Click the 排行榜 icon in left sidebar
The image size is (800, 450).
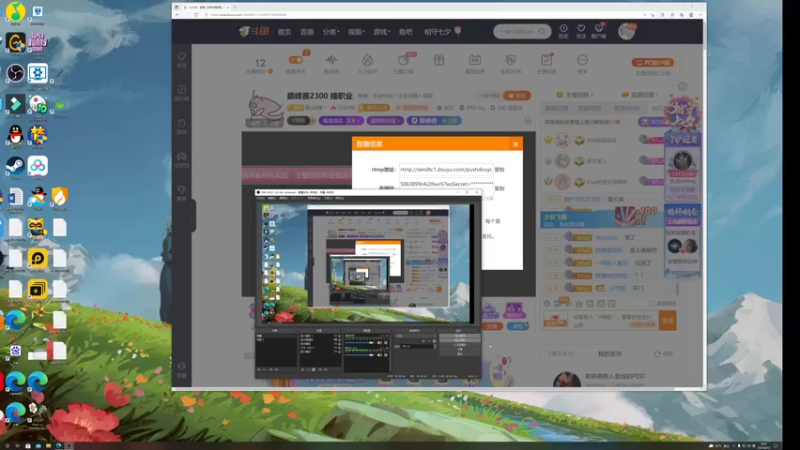[x=182, y=90]
